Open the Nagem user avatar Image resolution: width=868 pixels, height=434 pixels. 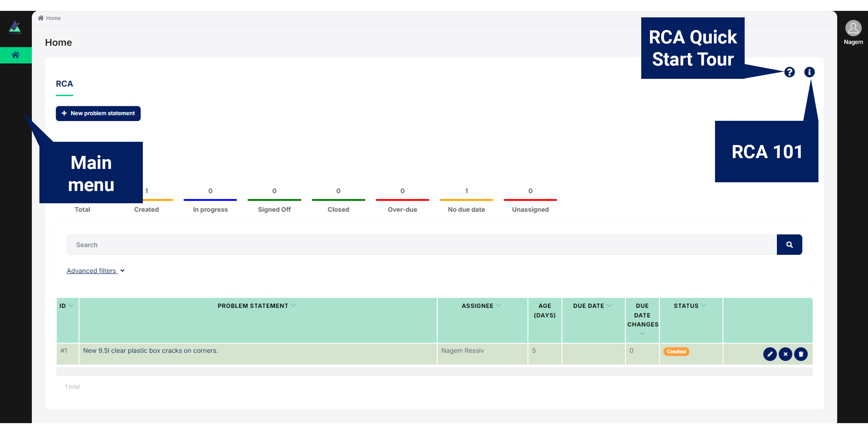(x=853, y=29)
